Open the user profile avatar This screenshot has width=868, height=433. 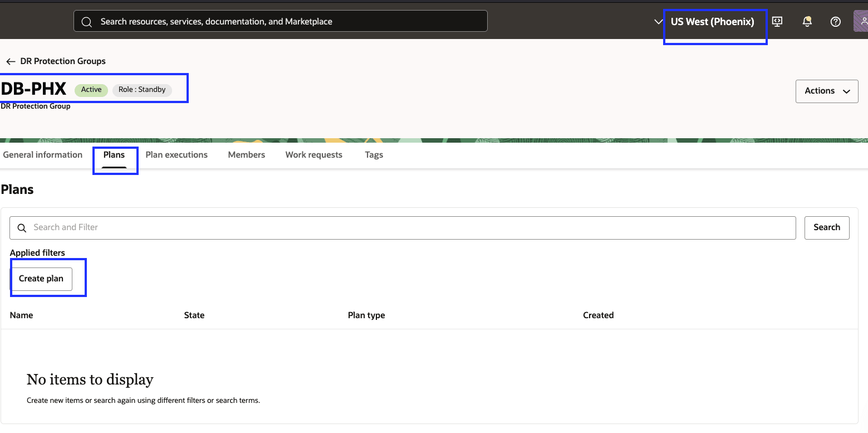(861, 22)
